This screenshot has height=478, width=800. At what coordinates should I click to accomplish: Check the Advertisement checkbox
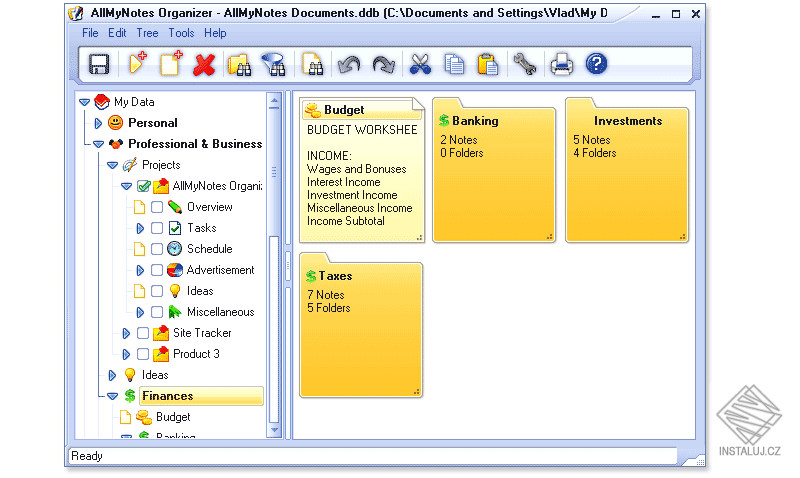pos(157,270)
